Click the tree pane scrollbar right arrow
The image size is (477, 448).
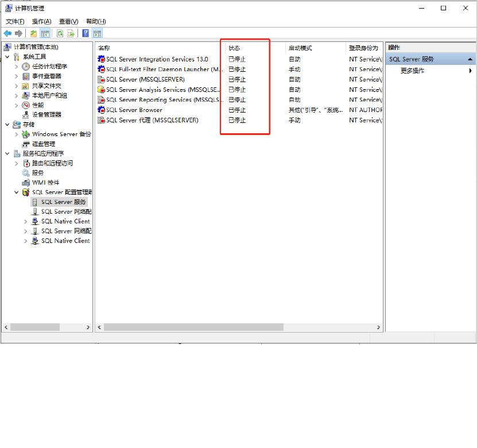point(88,327)
